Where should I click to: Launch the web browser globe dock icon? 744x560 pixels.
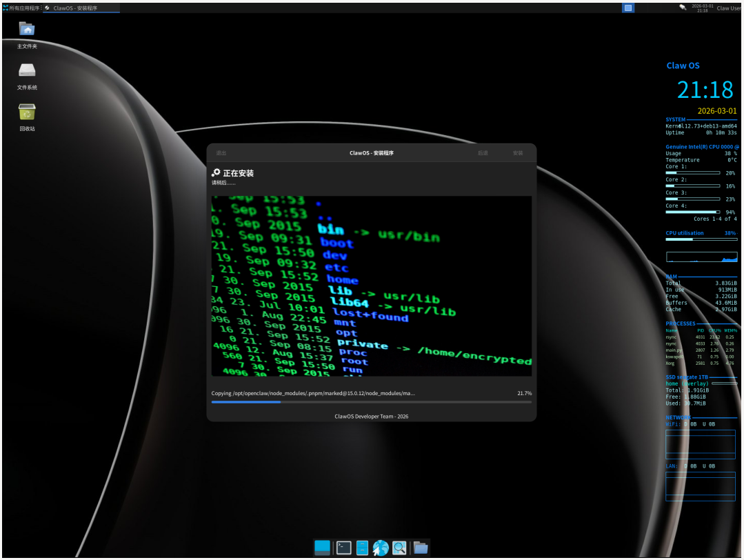click(381, 548)
